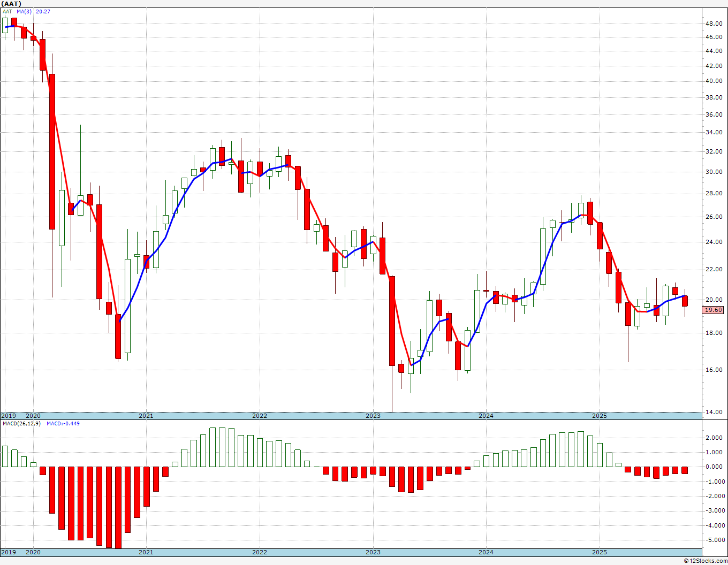Select the 14.00 price axis label

point(714,412)
